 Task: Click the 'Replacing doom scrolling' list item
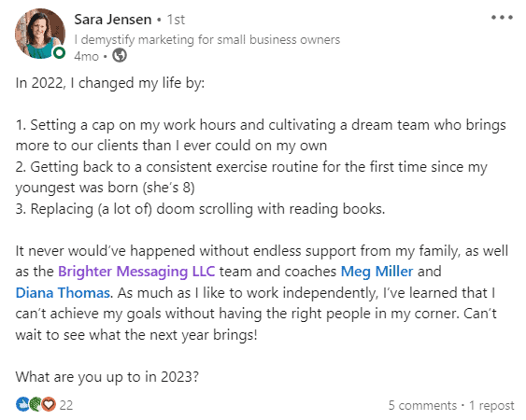click(x=200, y=209)
